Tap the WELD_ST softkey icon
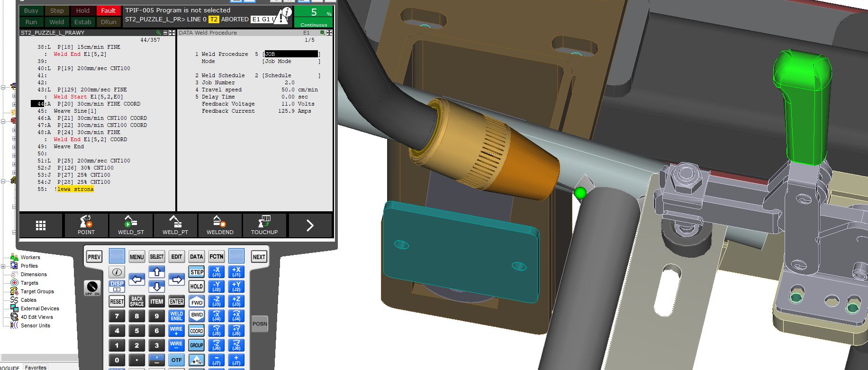868x370 pixels. [x=131, y=225]
